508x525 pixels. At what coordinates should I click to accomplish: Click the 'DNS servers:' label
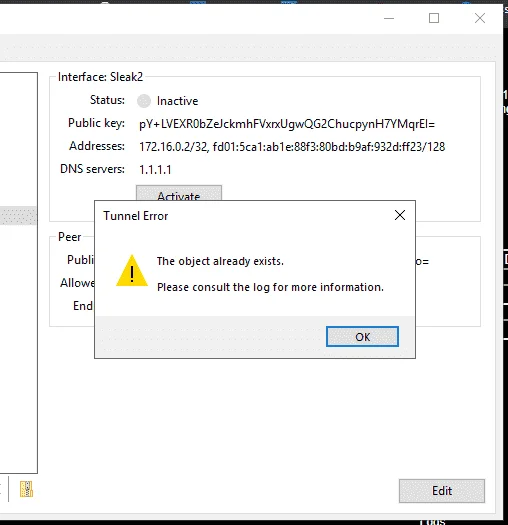(92, 169)
